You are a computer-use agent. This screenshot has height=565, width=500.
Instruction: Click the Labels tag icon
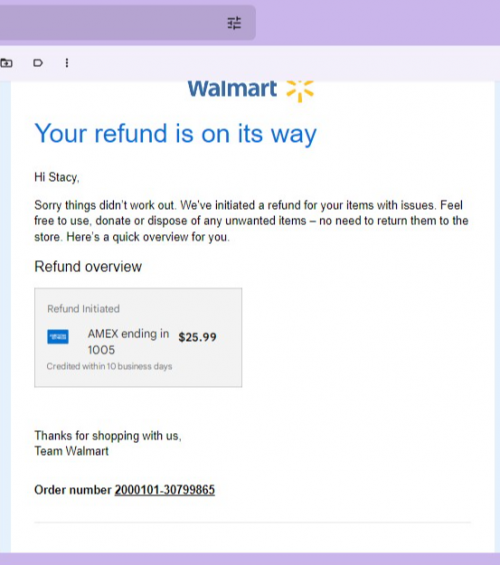point(38,63)
